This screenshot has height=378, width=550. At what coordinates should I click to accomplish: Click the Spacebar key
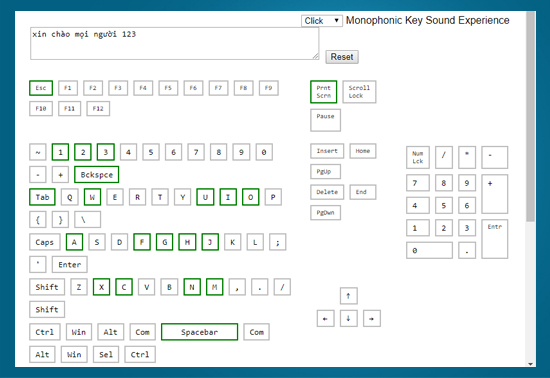tap(200, 332)
